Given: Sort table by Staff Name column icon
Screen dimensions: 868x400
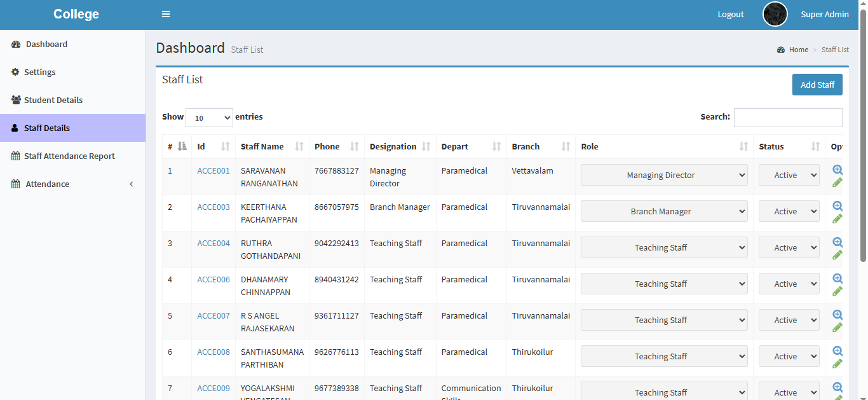Looking at the screenshot, I should (299, 147).
